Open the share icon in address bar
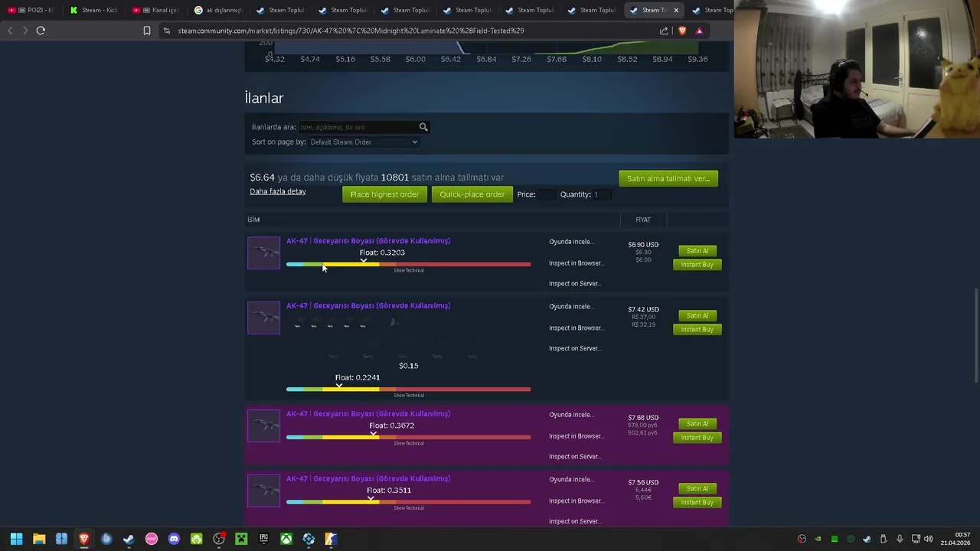This screenshot has height=551, width=980. pos(664,31)
